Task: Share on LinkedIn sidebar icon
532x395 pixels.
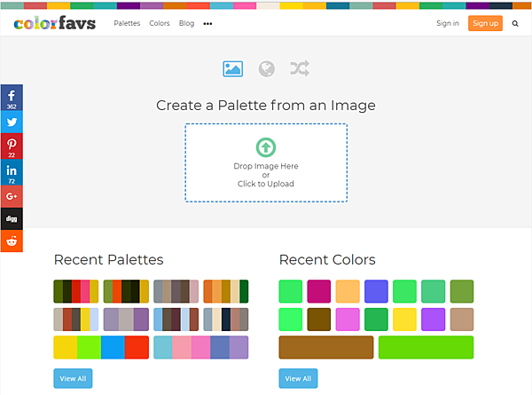Action: tap(12, 172)
